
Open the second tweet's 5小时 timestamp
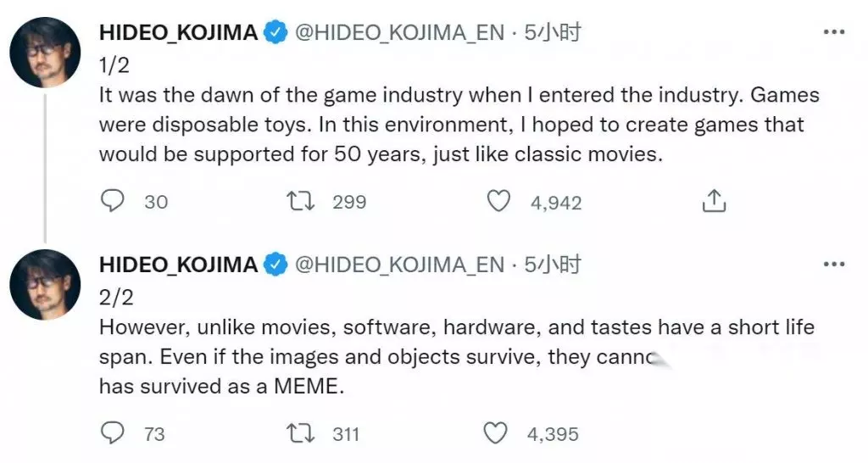pos(553,265)
